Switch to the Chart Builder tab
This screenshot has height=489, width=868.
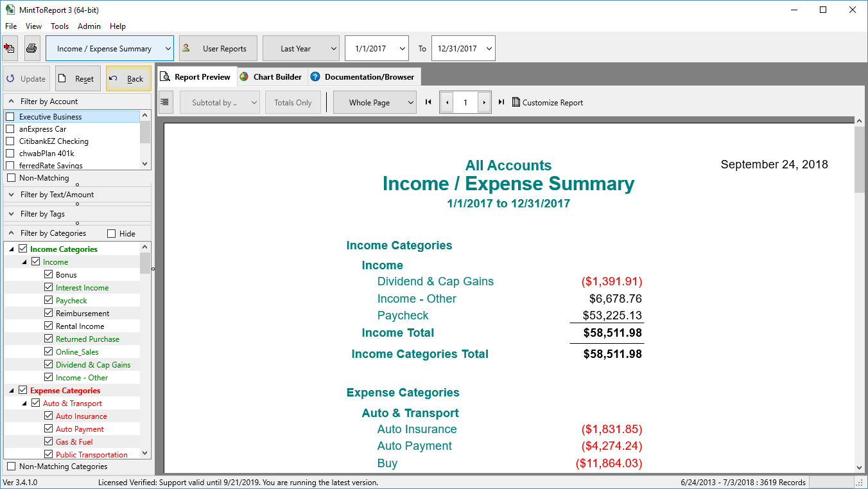[x=272, y=76]
